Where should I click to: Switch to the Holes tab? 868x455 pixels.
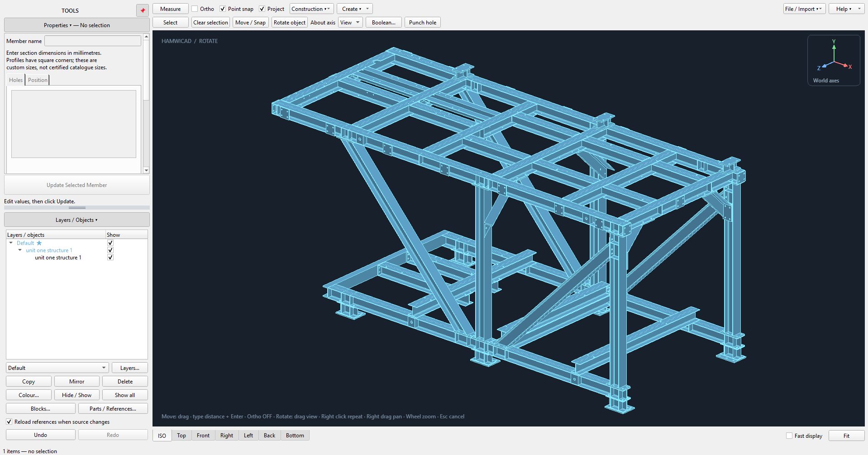pyautogui.click(x=16, y=80)
